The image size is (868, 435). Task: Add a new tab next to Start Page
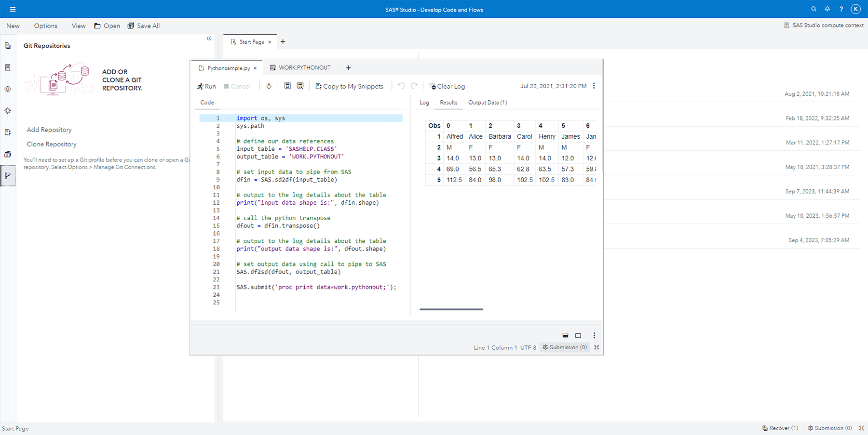click(x=283, y=42)
